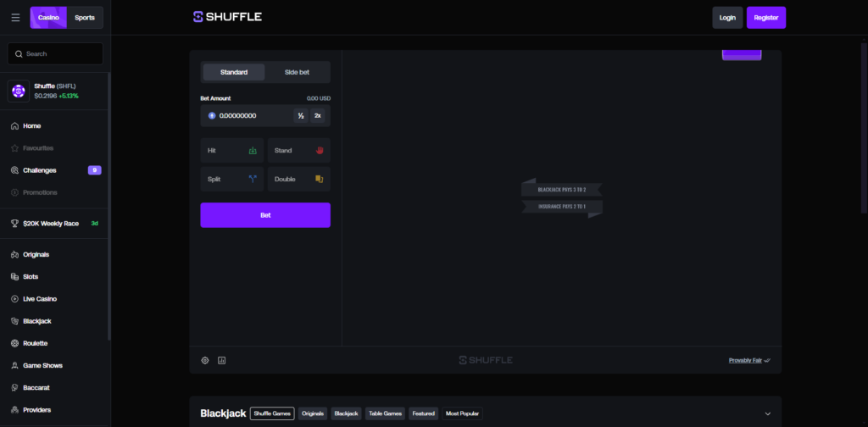The image size is (868, 427).
Task: Click the Register button
Action: coord(766,18)
